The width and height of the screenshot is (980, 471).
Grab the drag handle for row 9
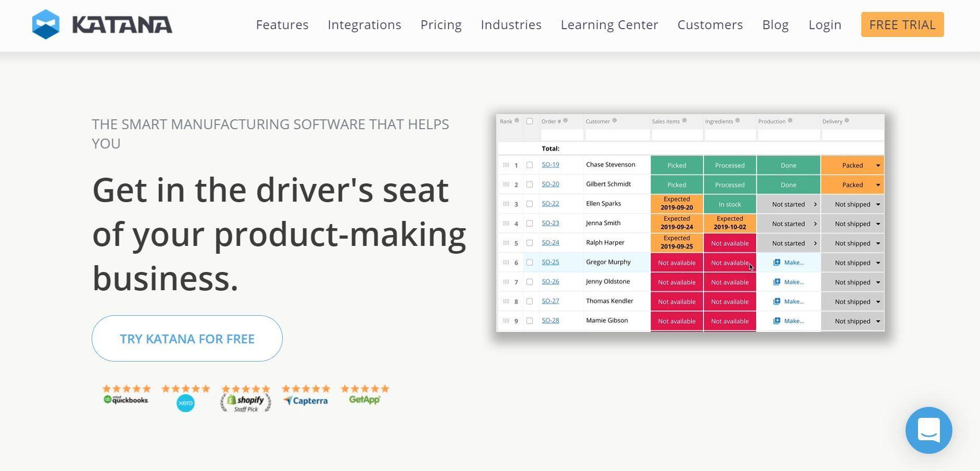click(x=506, y=321)
